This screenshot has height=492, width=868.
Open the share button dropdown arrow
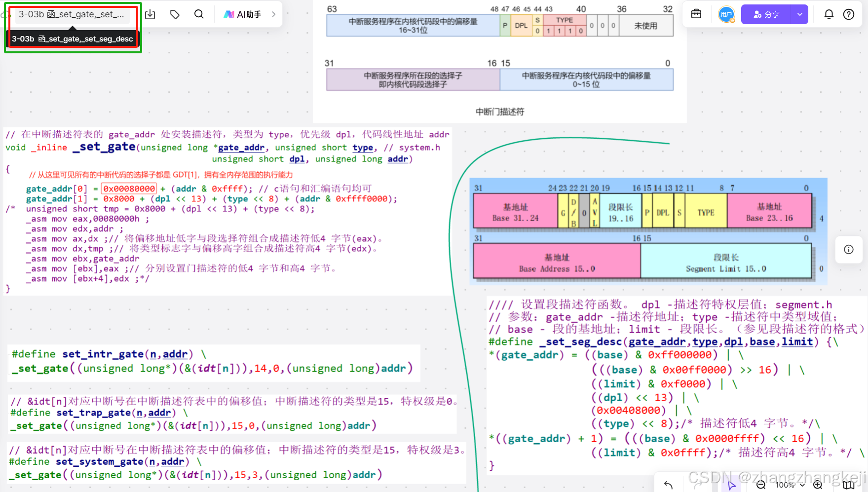click(800, 14)
